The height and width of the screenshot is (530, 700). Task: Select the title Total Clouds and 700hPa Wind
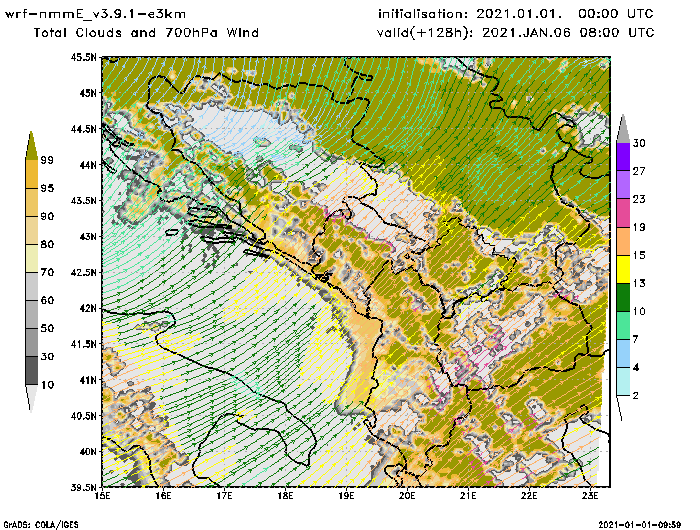(146, 33)
